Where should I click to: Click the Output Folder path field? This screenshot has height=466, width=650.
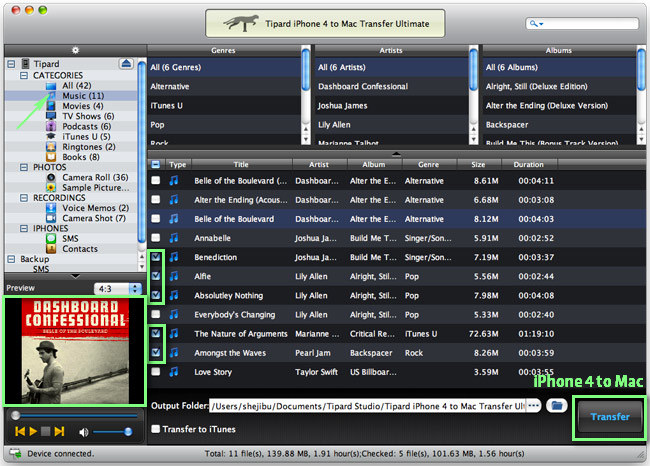[x=368, y=406]
